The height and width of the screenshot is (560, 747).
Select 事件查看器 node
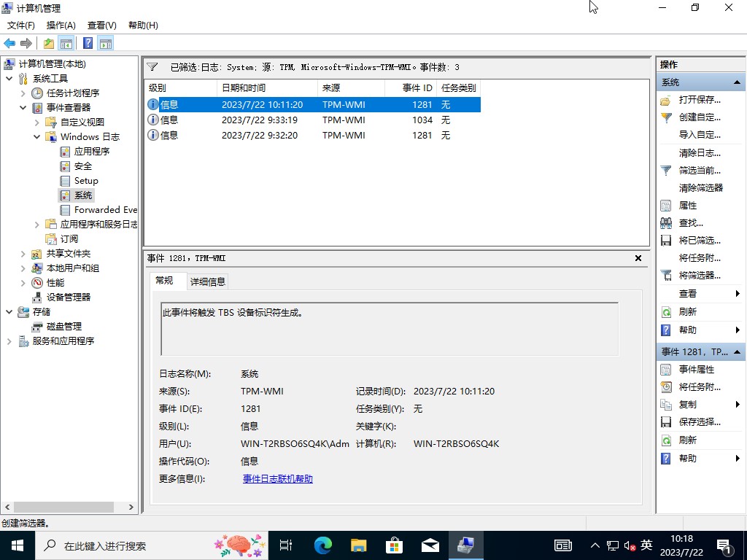tap(68, 108)
